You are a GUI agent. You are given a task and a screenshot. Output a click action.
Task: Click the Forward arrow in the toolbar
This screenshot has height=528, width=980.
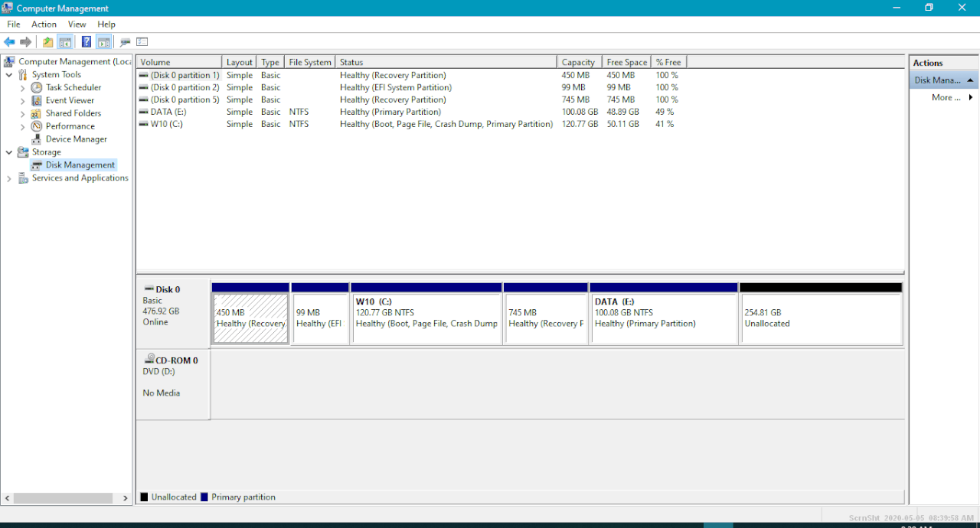click(26, 42)
